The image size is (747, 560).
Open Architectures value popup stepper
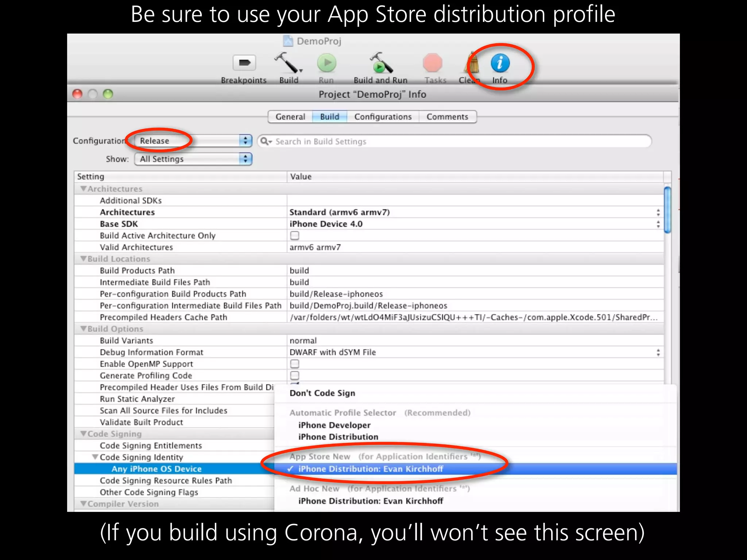(658, 212)
